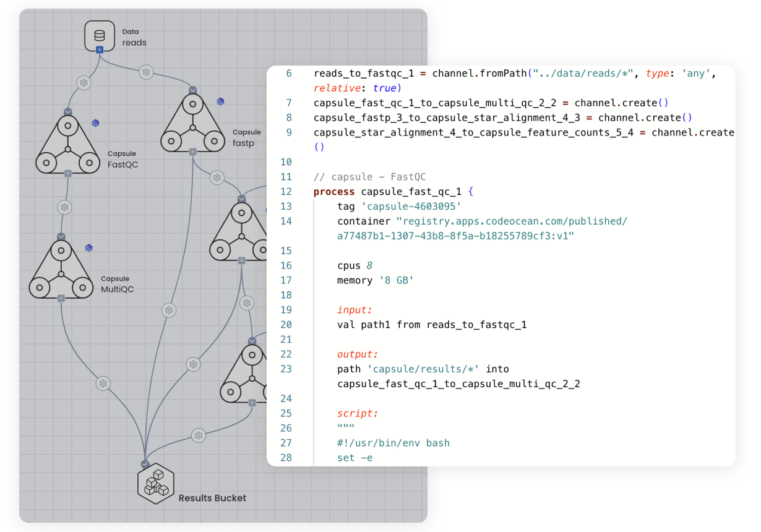Expand the chevron above the fastp capsule
This screenshot has width=761, height=532.
click(x=193, y=90)
